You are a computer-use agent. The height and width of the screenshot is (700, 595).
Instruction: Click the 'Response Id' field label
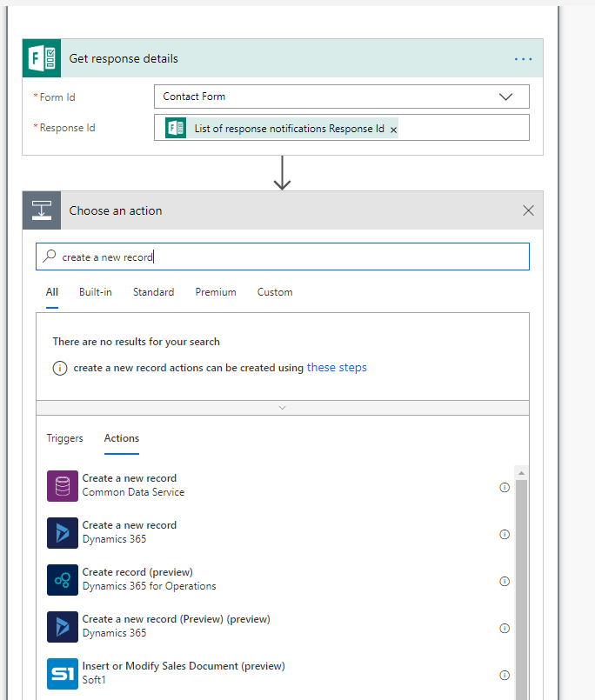click(68, 128)
